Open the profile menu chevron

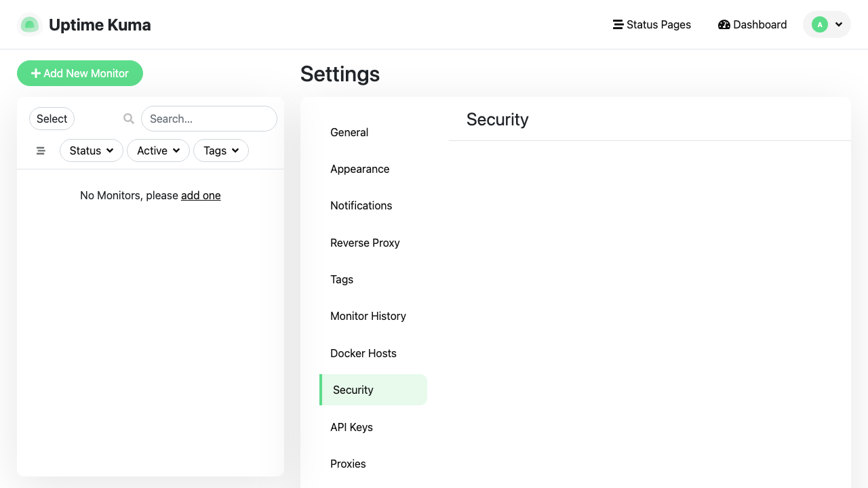click(x=839, y=24)
